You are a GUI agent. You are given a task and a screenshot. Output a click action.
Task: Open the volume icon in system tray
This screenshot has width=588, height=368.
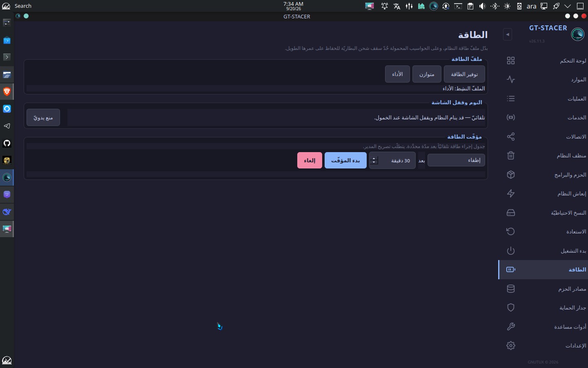click(482, 6)
